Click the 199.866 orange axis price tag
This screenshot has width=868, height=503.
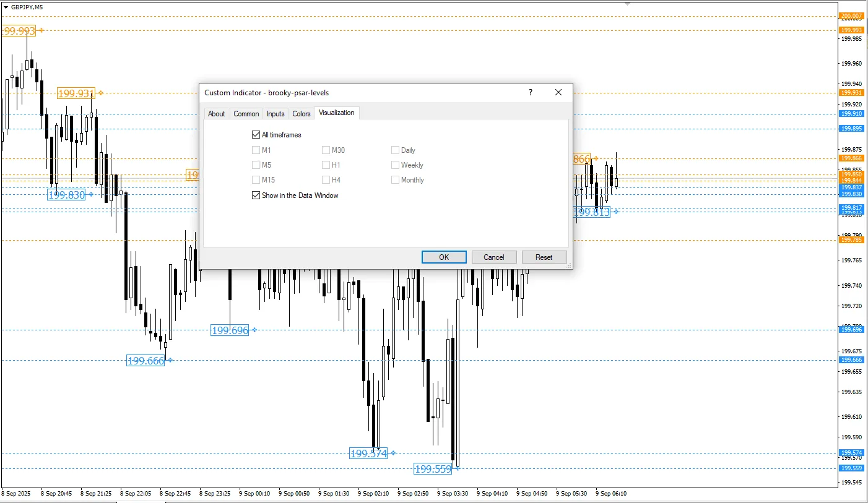(851, 158)
